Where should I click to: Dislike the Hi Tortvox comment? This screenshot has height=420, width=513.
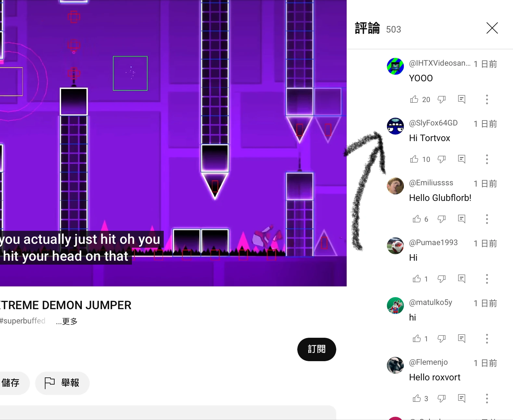pos(442,159)
